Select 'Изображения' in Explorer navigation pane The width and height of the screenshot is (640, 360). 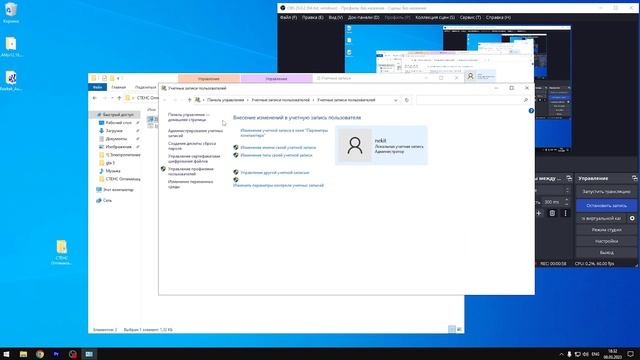point(118,147)
